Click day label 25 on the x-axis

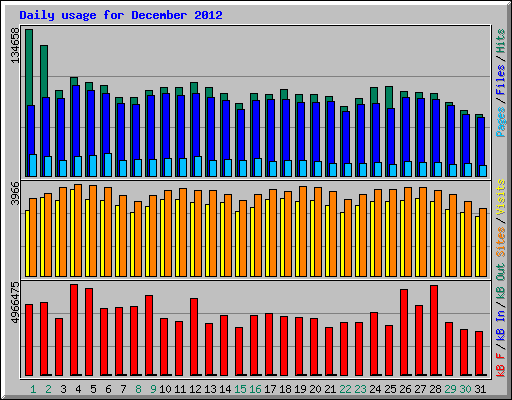[390, 389]
